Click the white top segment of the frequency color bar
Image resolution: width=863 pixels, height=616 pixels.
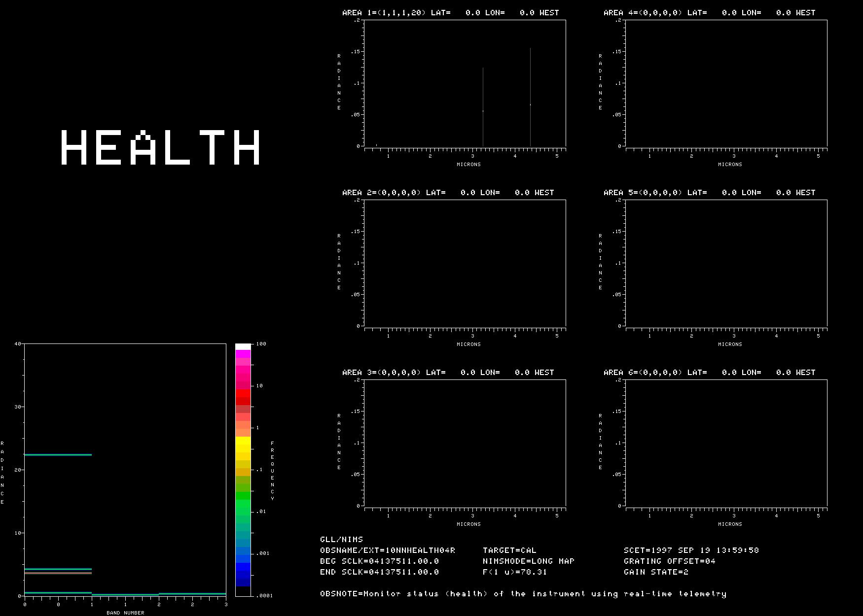point(243,347)
